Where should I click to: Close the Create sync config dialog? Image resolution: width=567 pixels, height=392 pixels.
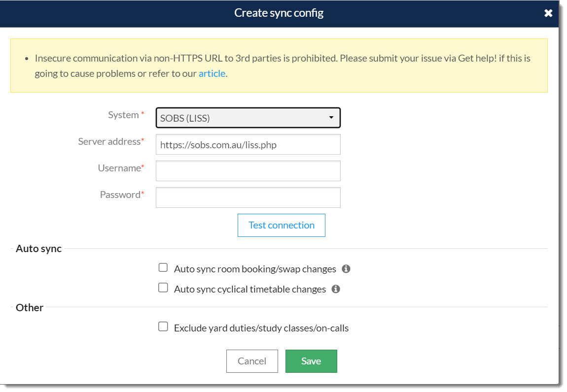[548, 13]
